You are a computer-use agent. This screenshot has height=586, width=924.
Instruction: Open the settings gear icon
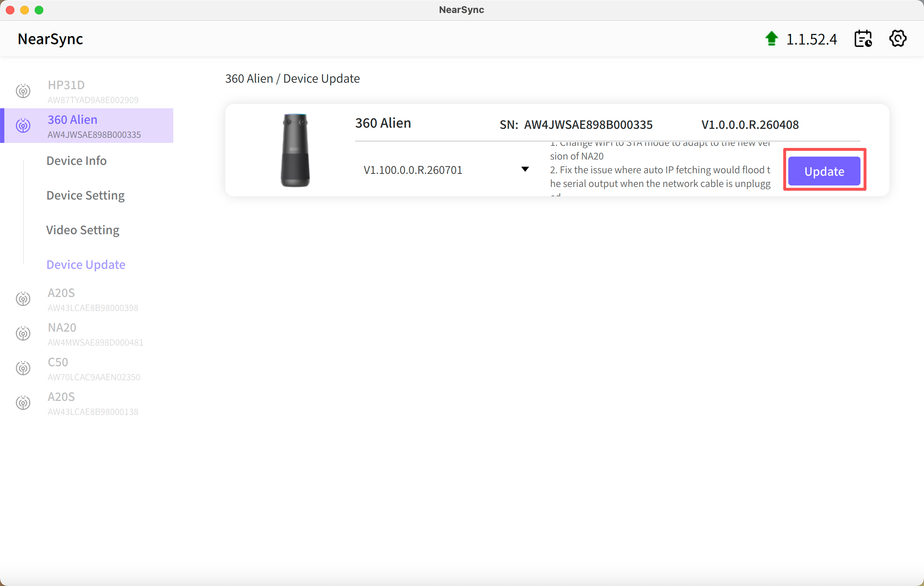(x=898, y=38)
